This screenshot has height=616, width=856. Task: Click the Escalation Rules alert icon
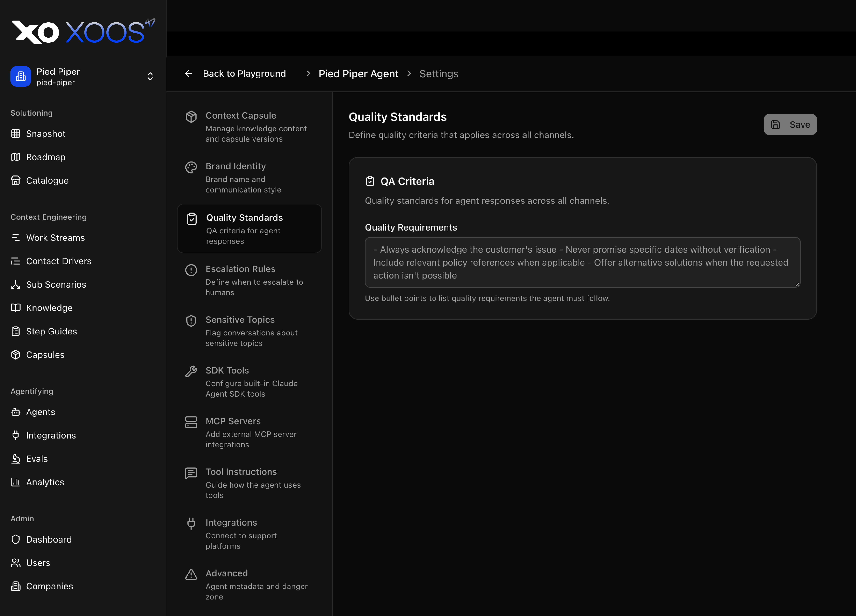[191, 270]
